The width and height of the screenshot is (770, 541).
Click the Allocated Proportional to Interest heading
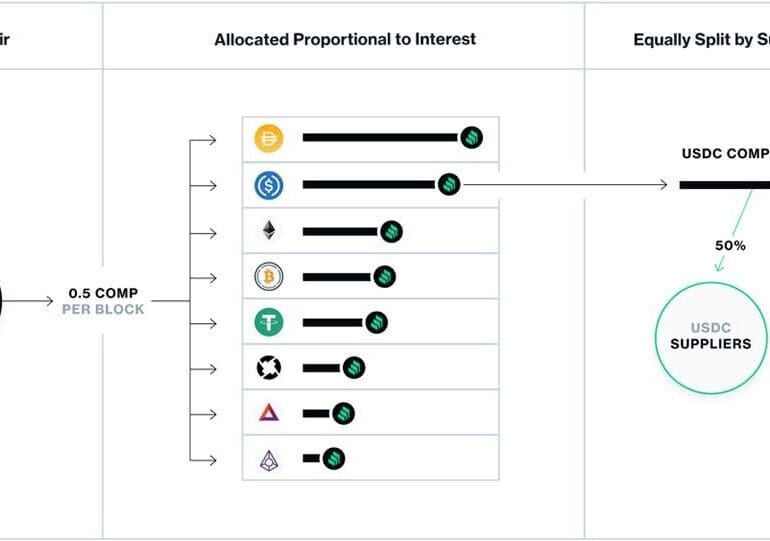coord(345,39)
